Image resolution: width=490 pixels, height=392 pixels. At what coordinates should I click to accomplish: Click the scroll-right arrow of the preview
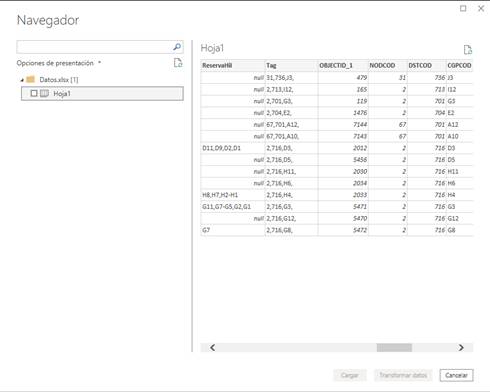[x=461, y=348]
